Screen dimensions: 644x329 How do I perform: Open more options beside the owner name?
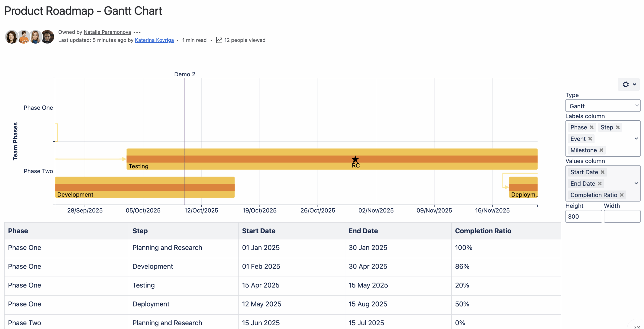[x=137, y=32]
